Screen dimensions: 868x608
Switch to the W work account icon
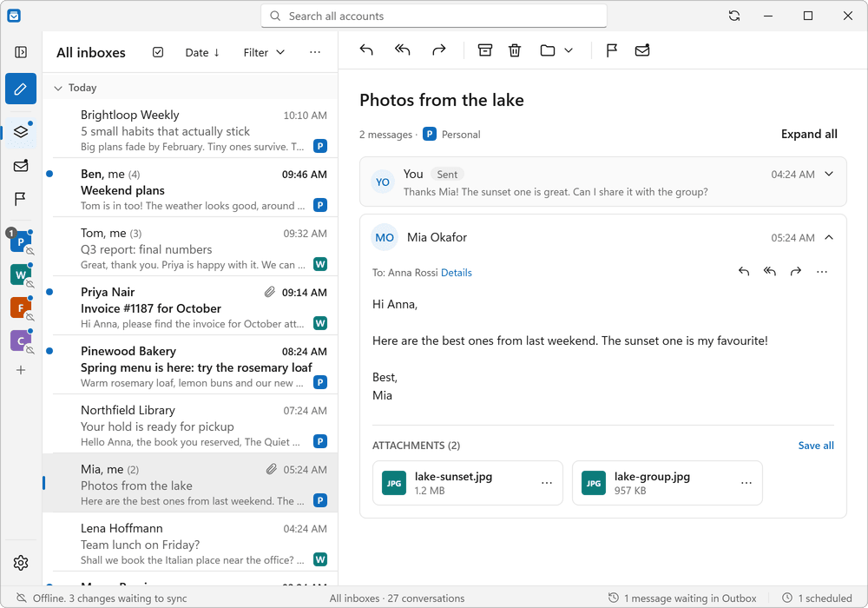tap(21, 274)
